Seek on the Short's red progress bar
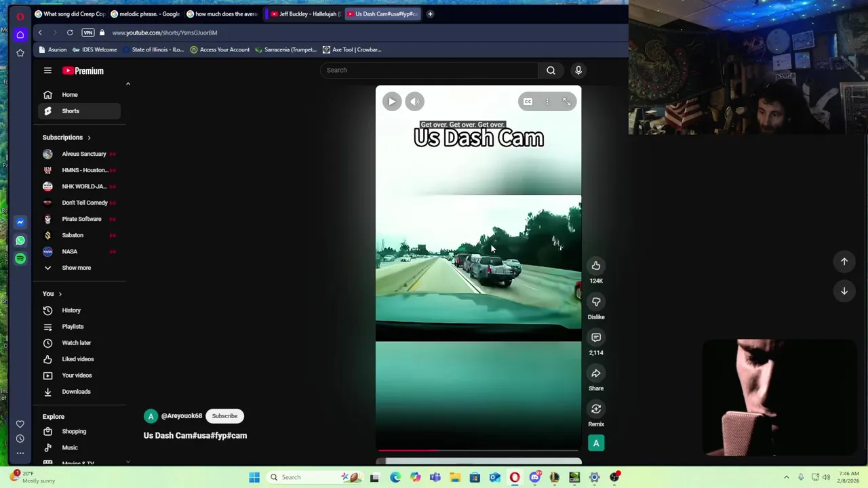The width and height of the screenshot is (868, 488). (478, 450)
